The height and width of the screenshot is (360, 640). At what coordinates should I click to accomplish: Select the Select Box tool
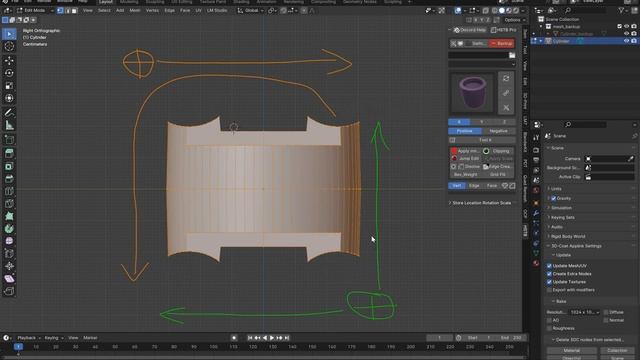click(x=9, y=34)
